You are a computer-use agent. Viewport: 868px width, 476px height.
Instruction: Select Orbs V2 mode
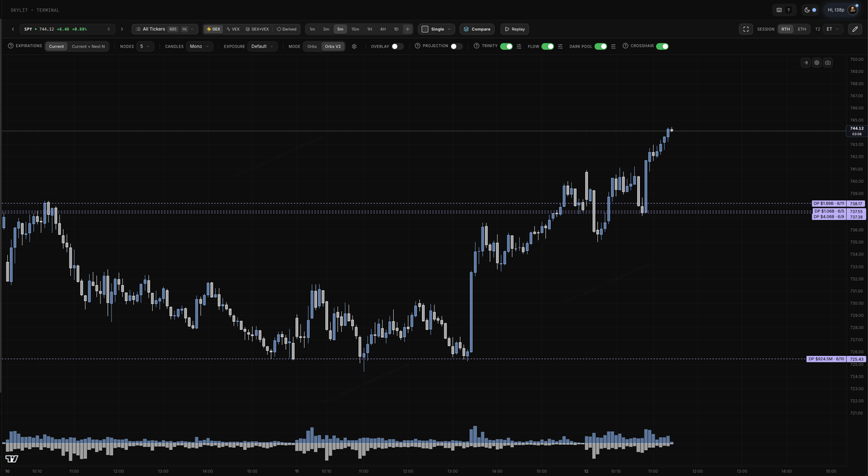click(x=333, y=46)
